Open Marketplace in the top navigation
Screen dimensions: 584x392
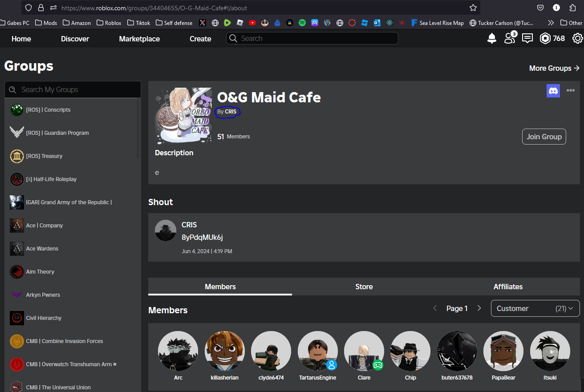tap(139, 39)
